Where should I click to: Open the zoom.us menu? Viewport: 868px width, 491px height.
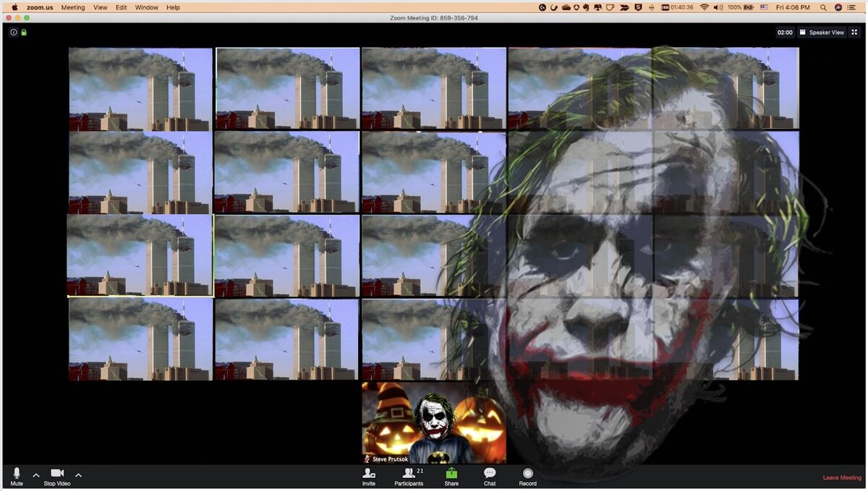point(38,7)
